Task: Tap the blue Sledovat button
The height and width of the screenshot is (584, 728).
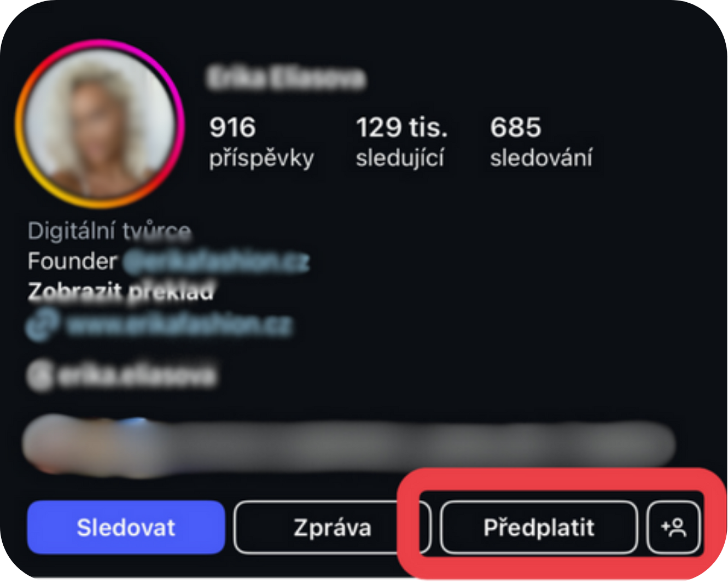Action: [x=126, y=528]
